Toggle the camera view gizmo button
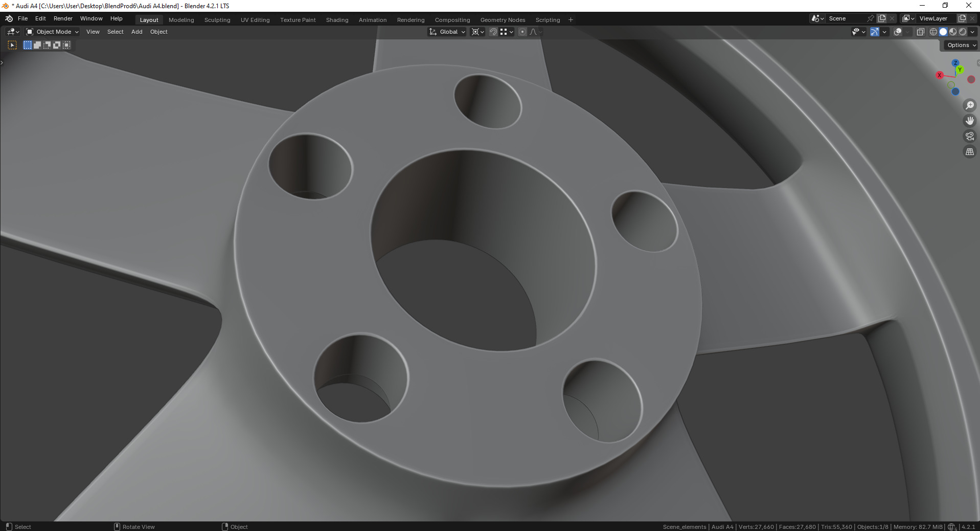Image resolution: width=980 pixels, height=531 pixels. (969, 136)
